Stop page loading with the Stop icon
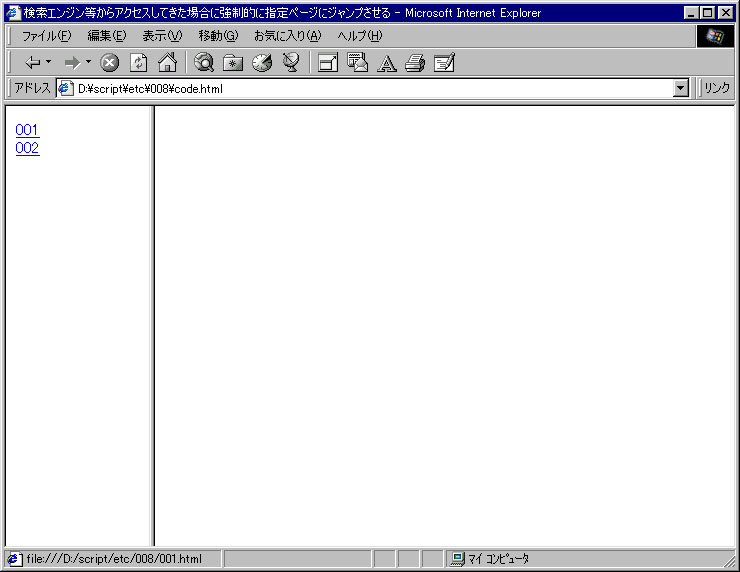This screenshot has height=572, width=740. tap(109, 62)
